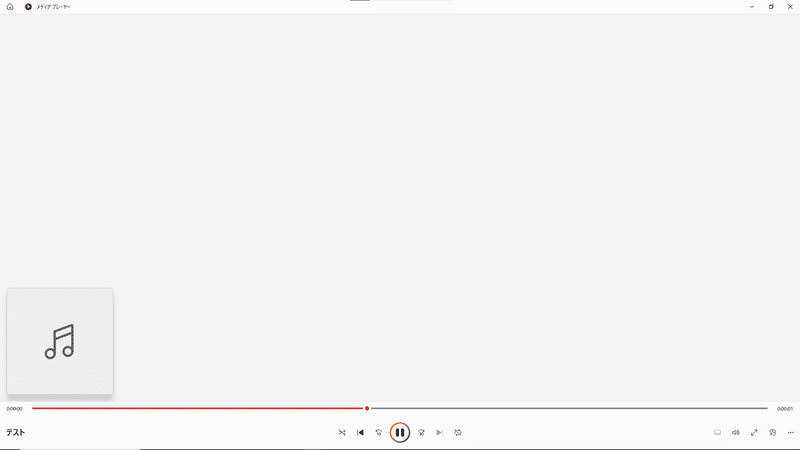
Task: Click the elapsed time label 0:00:00
Action: (14, 409)
